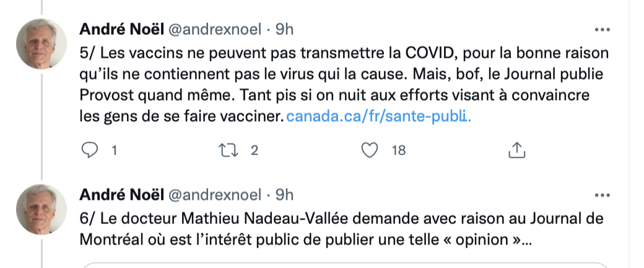Visit @andrexnoel handle on tweet 5/
This screenshot has height=268, width=644.
coord(215,30)
